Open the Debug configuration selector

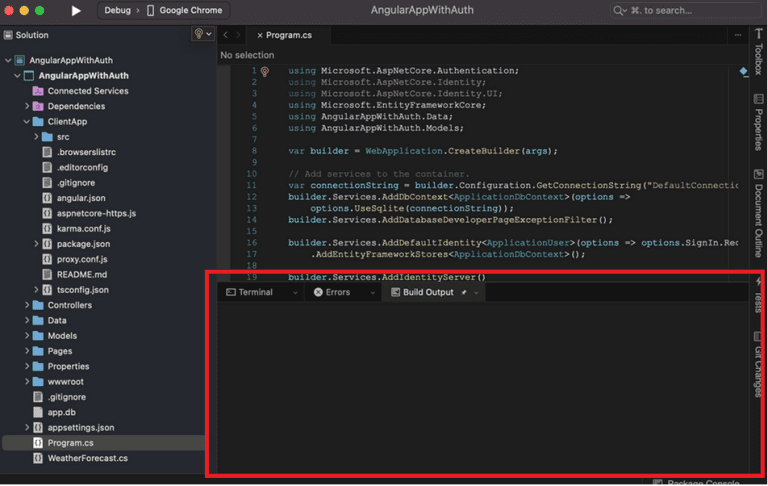[x=118, y=10]
